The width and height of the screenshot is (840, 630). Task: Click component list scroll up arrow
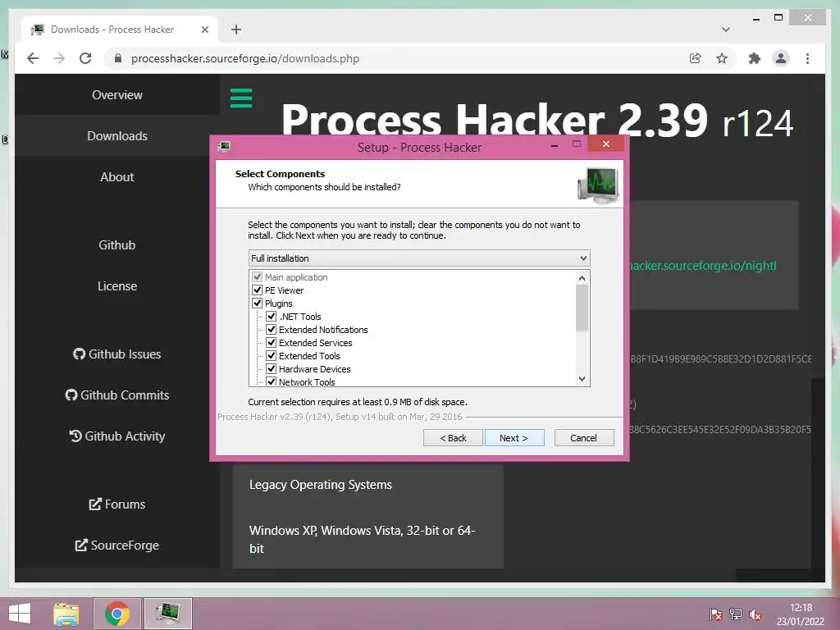[582, 278]
